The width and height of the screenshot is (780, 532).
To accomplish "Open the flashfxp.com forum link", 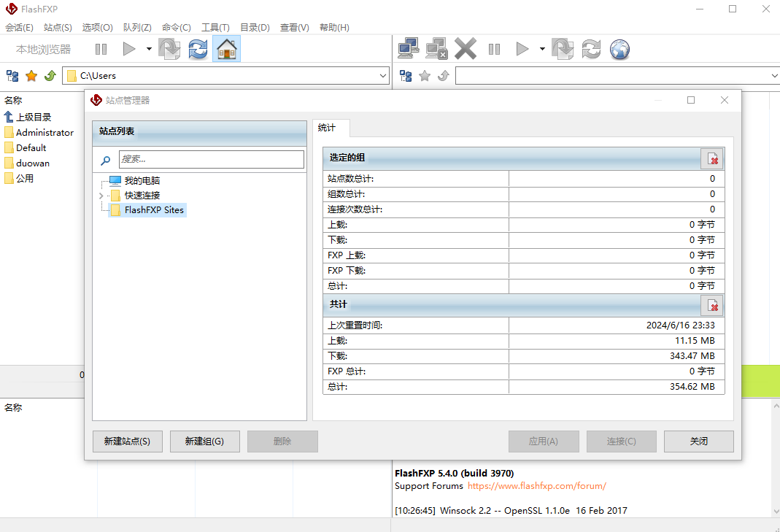I will pyautogui.click(x=537, y=486).
